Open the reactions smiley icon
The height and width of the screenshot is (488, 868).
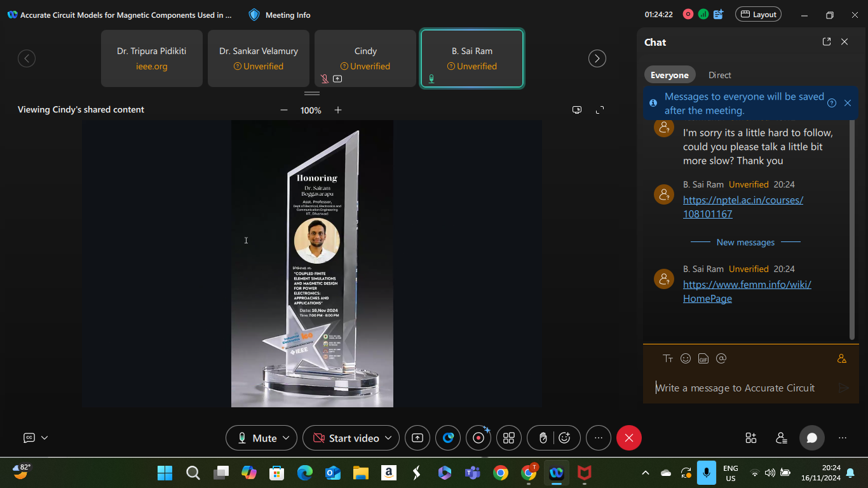click(565, 438)
